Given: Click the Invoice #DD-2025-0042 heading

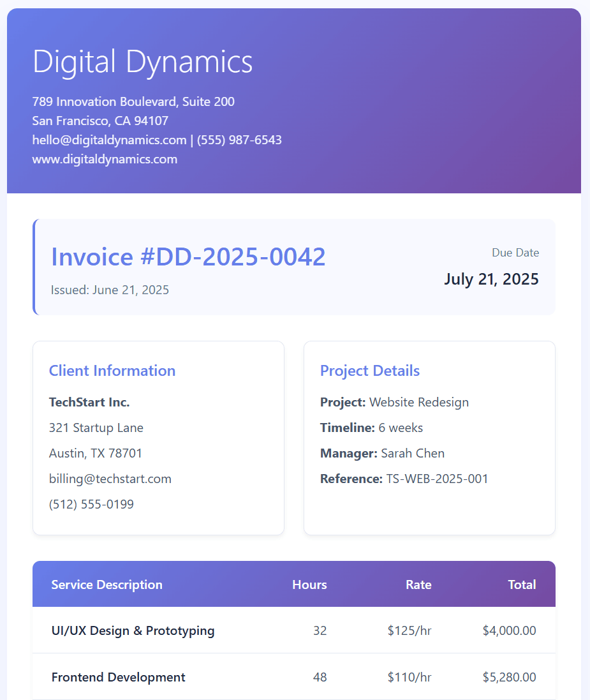Looking at the screenshot, I should pos(188,257).
